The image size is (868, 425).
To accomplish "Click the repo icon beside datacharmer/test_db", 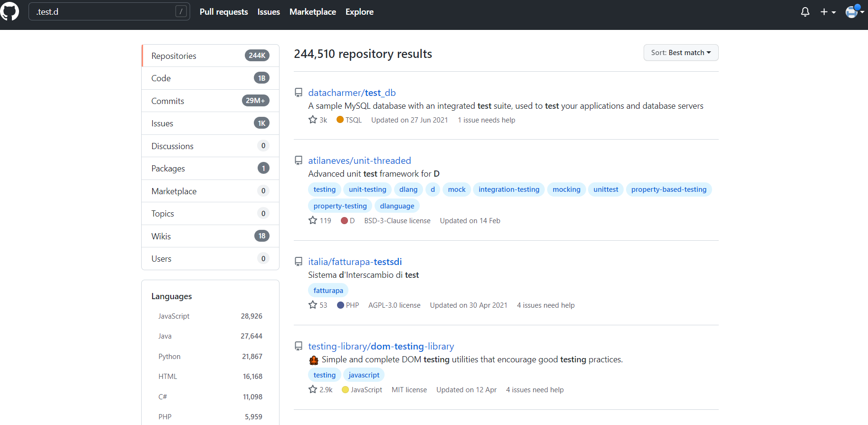I will [299, 93].
